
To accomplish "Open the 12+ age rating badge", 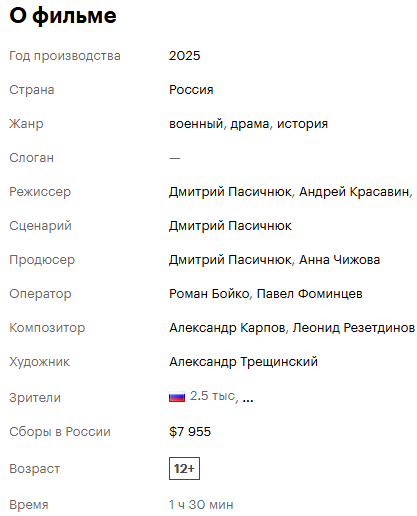I will click(184, 468).
